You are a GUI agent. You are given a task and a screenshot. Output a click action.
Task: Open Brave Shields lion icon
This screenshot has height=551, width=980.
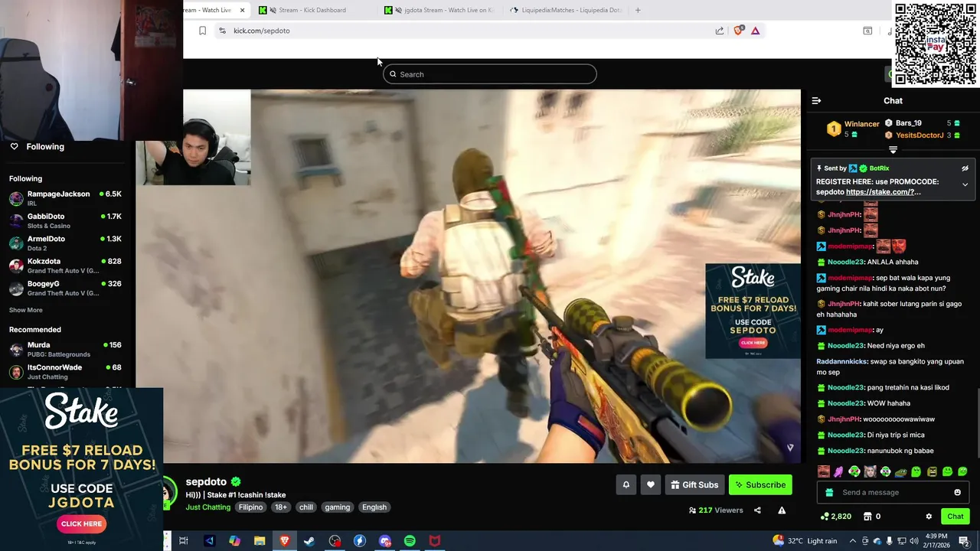pyautogui.click(x=739, y=31)
